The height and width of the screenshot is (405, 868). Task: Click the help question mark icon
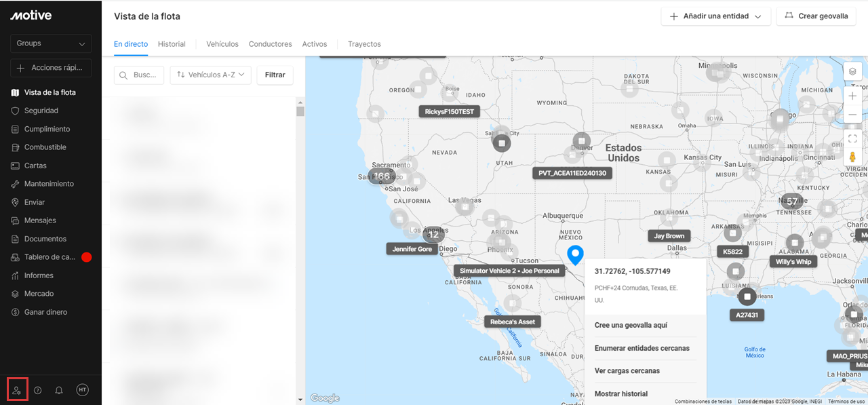38,390
